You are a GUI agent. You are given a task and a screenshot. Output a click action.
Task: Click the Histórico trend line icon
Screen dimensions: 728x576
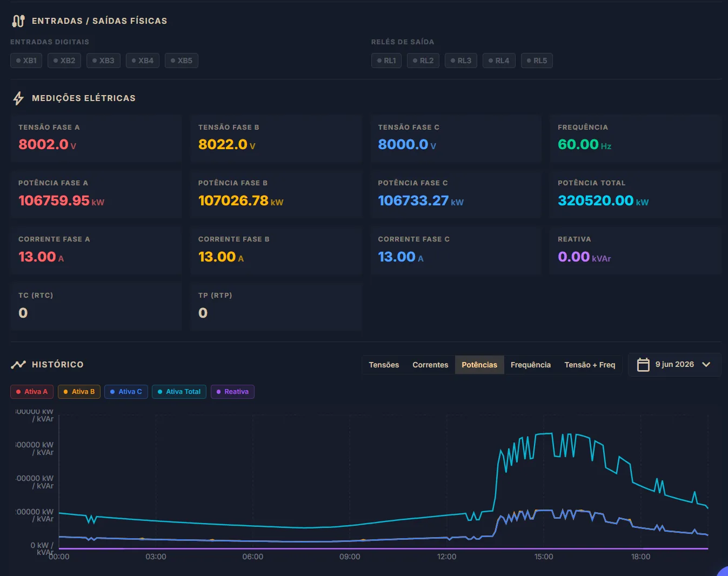pos(18,365)
